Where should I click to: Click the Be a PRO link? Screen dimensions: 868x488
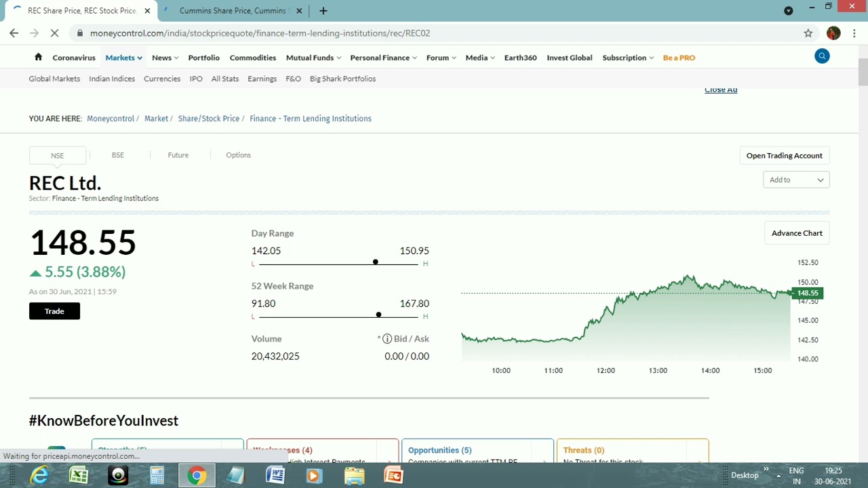(x=679, y=58)
